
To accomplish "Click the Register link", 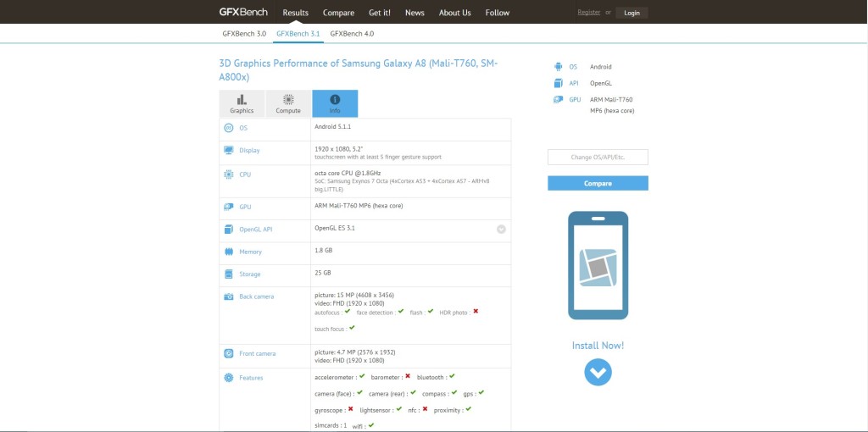I will point(588,12).
